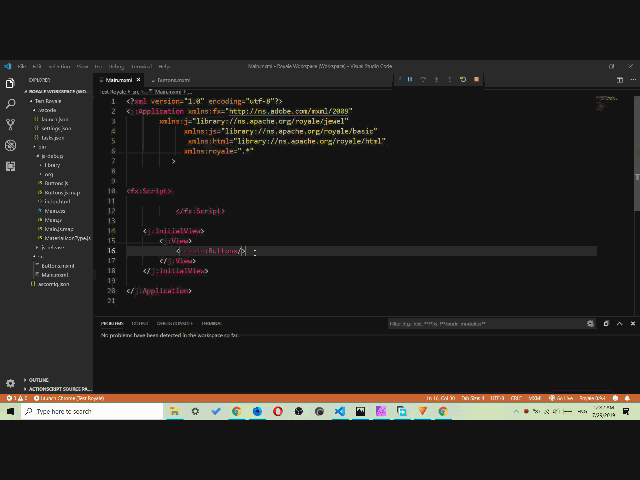The image size is (640, 480).
Task: Open settings.json in the explorer
Action: pyautogui.click(x=56, y=129)
